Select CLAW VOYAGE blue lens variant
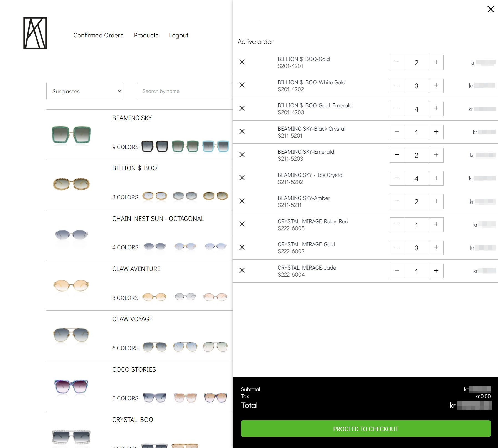Image resolution: width=498 pixels, height=448 pixels. 185,347
